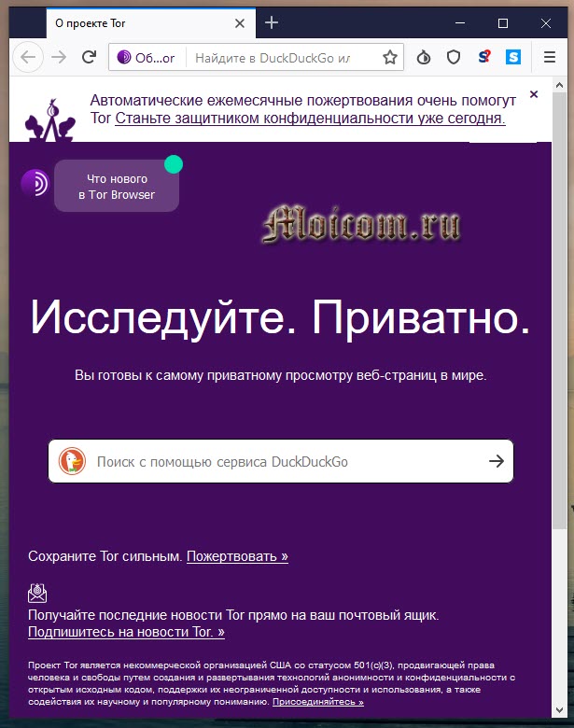The height and width of the screenshot is (728, 574).
Task: Dismiss the donation banner with the X
Action: [x=534, y=94]
